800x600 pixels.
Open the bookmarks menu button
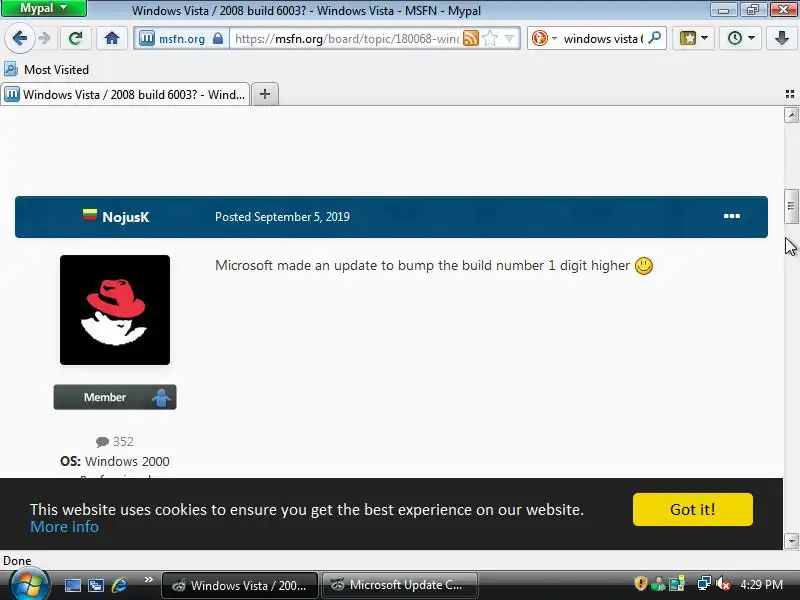[693, 38]
